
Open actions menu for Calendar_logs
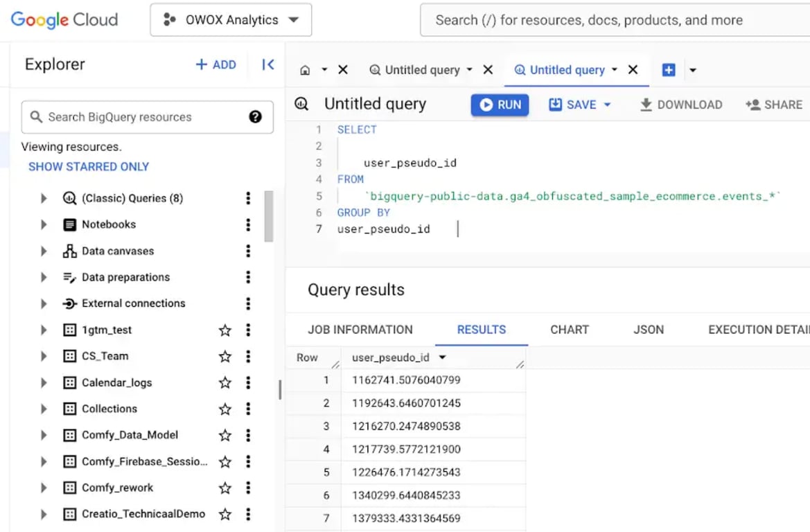click(248, 383)
